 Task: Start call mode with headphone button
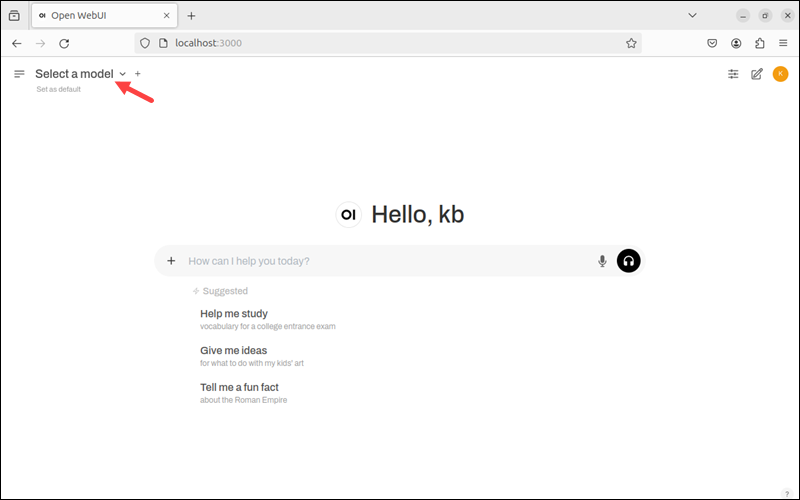tap(629, 261)
